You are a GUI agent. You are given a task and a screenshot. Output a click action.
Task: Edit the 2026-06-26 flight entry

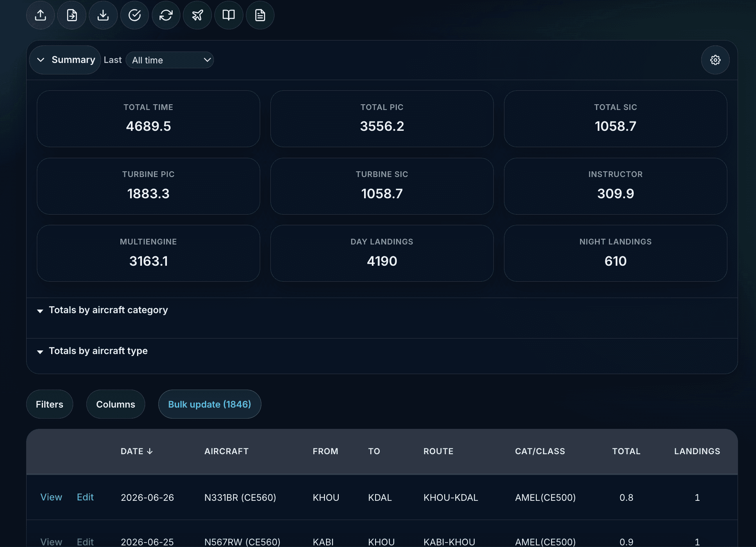[85, 497]
